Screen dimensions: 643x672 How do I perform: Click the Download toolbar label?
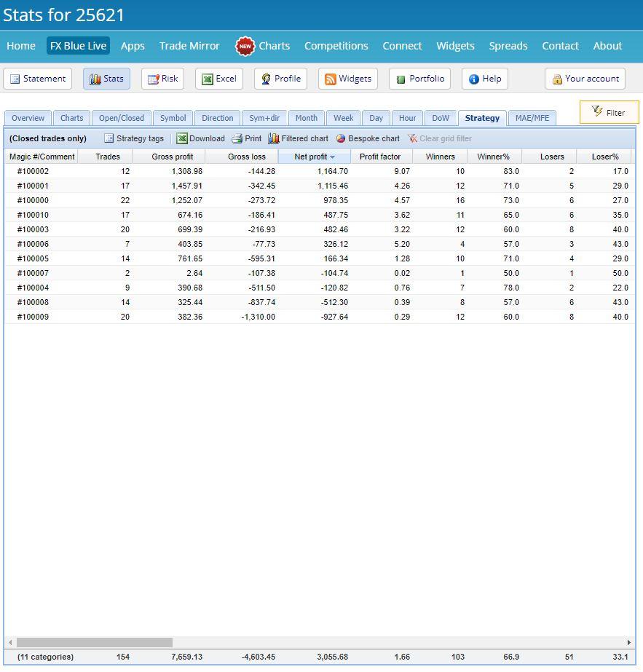point(207,138)
